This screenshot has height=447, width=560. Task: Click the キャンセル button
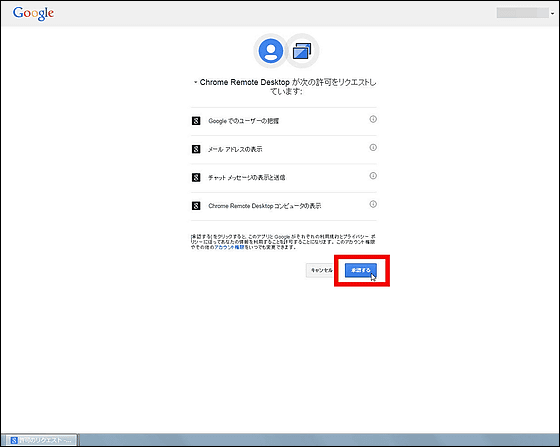(x=321, y=270)
